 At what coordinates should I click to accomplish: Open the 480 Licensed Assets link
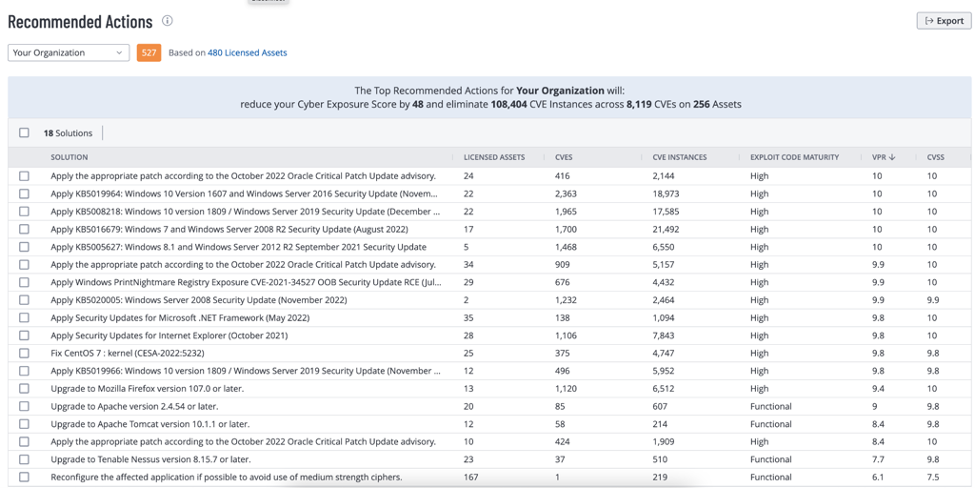coord(247,53)
